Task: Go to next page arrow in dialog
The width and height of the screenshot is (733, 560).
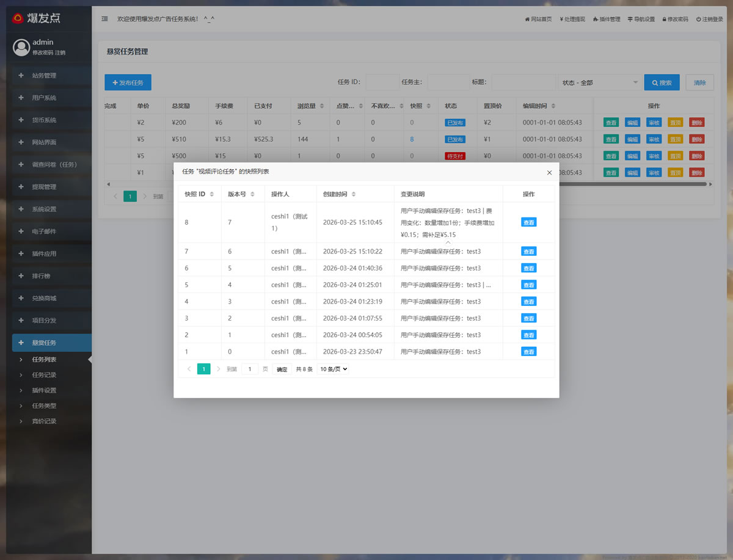Action: tap(219, 369)
